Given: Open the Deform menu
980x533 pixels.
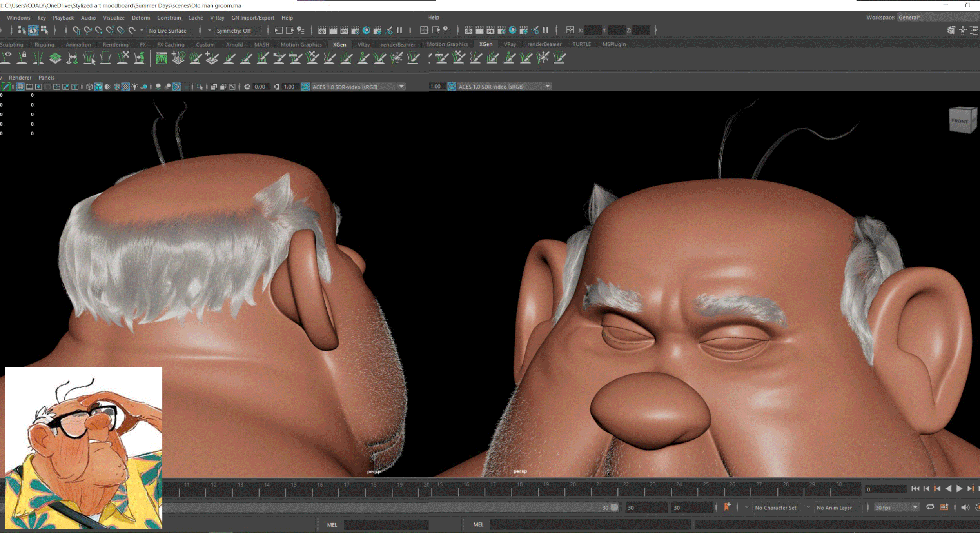Looking at the screenshot, I should tap(141, 18).
